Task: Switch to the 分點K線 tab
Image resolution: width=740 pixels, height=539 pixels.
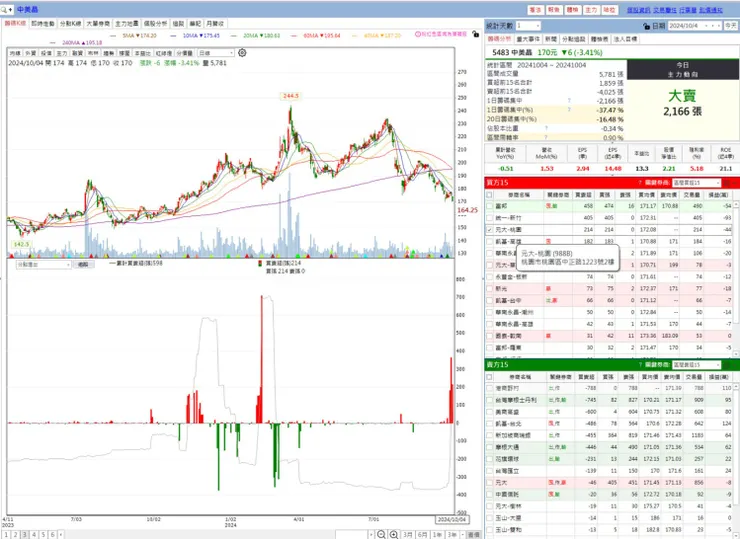Action: coord(70,24)
